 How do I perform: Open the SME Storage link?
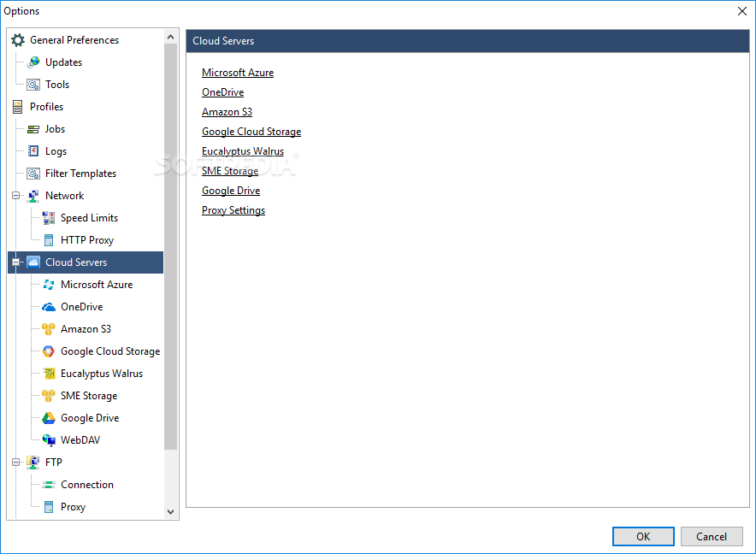pos(230,171)
